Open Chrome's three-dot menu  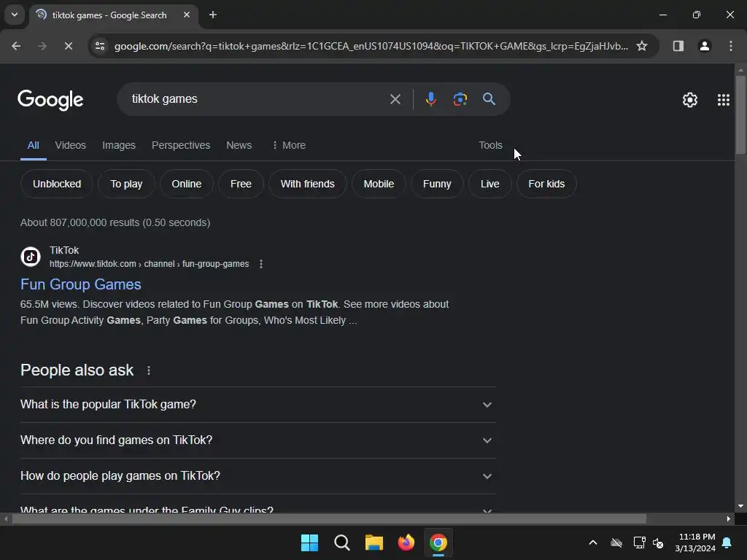[x=731, y=46]
